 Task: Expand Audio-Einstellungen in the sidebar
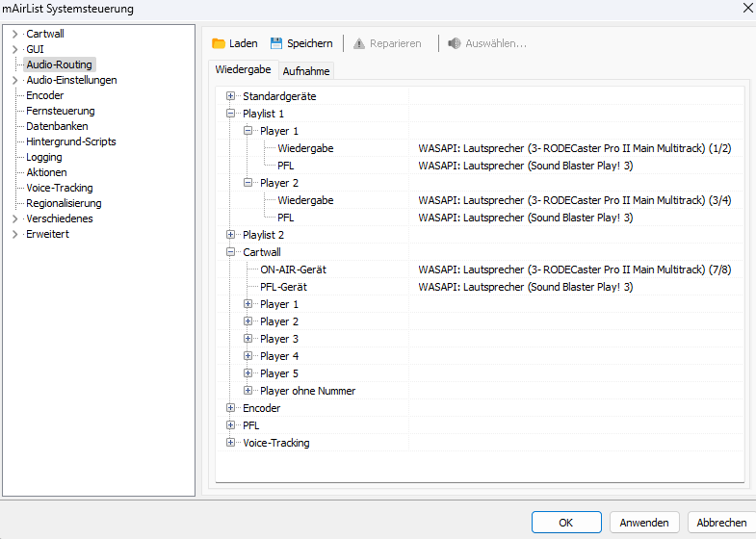coord(14,80)
